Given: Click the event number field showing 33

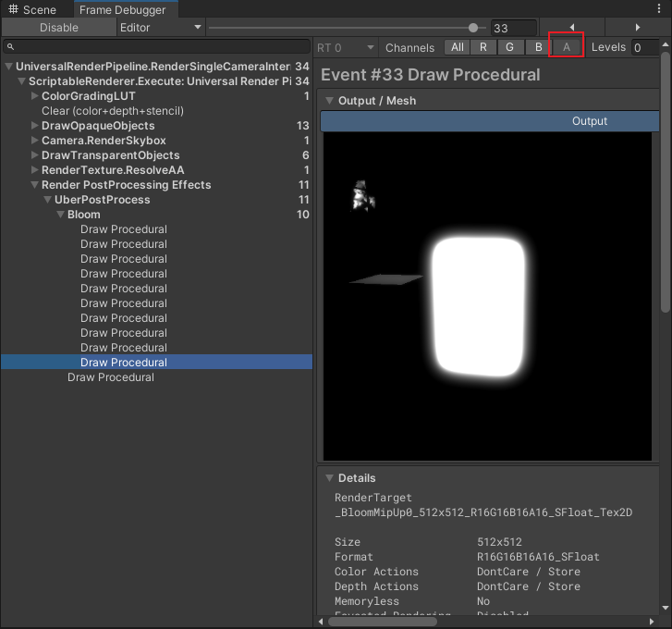Looking at the screenshot, I should tap(513, 29).
